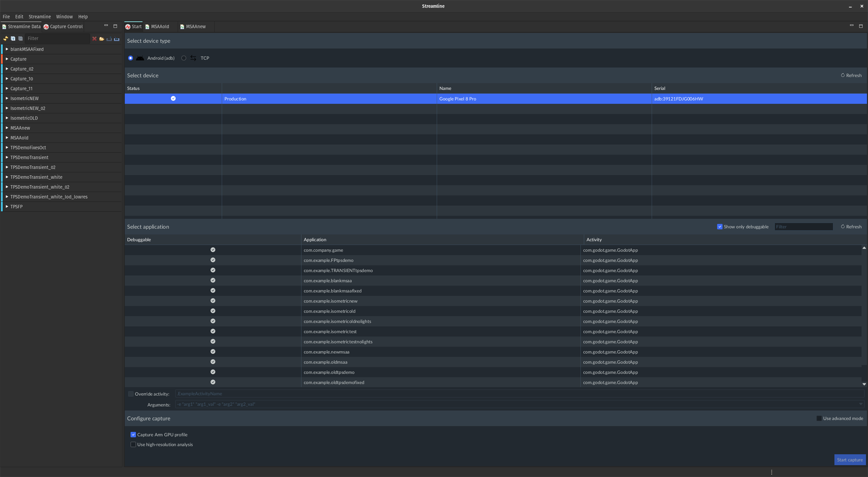Switch to the MSAAnew tab
Image resolution: width=868 pixels, height=477 pixels.
pyautogui.click(x=195, y=26)
